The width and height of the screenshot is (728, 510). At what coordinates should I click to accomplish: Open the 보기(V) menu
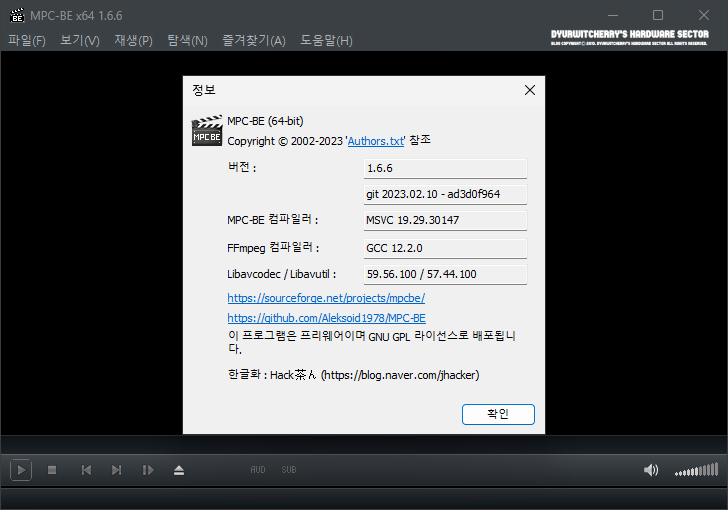pyautogui.click(x=80, y=40)
